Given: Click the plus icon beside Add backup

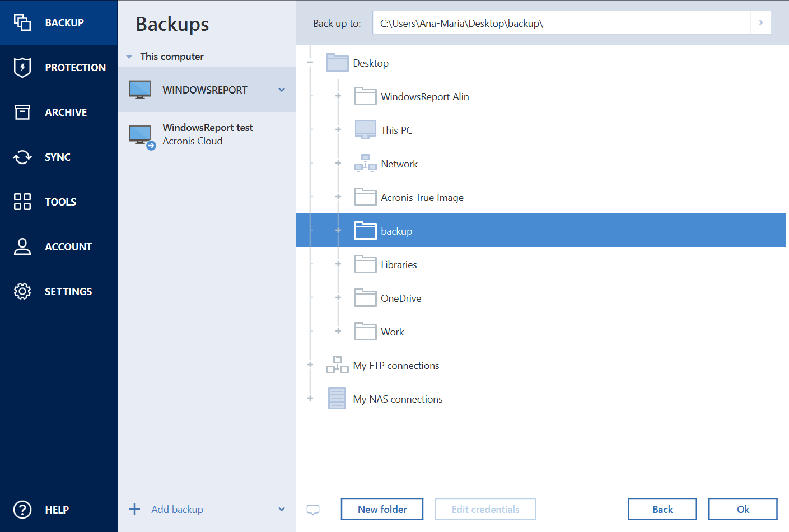Looking at the screenshot, I should tap(134, 509).
